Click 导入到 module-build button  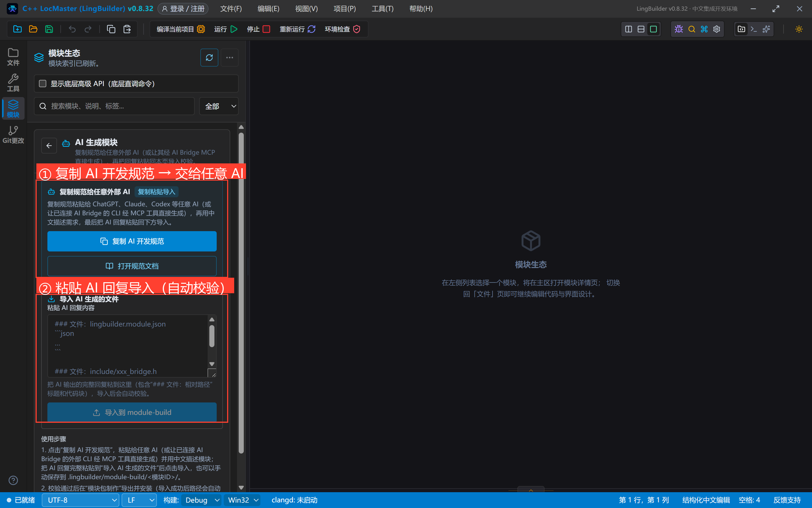click(132, 412)
